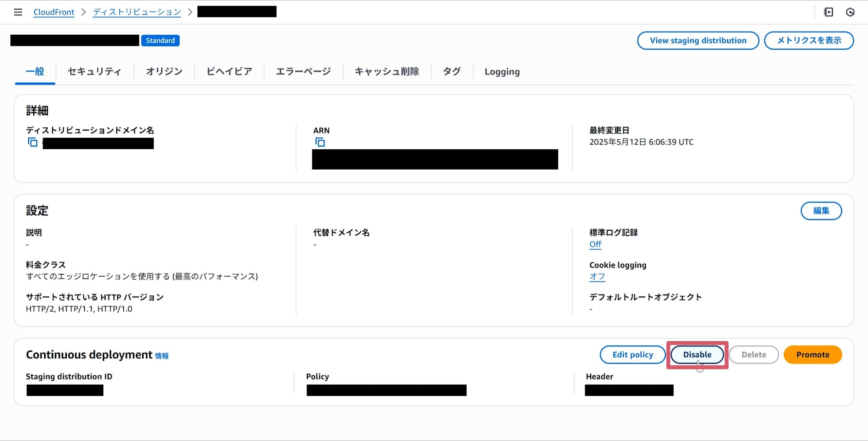Viewport: 868px width, 441px height.
Task: Disable continuous deployment
Action: pyautogui.click(x=697, y=355)
